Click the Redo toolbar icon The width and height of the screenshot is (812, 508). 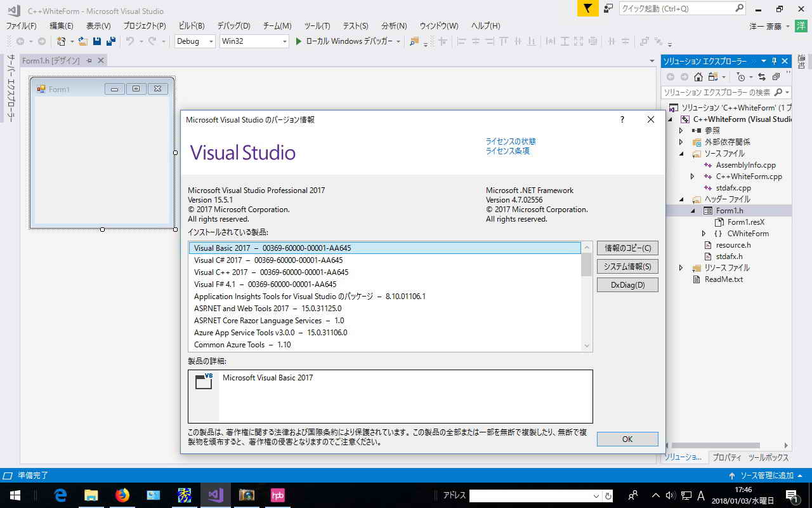(152, 41)
